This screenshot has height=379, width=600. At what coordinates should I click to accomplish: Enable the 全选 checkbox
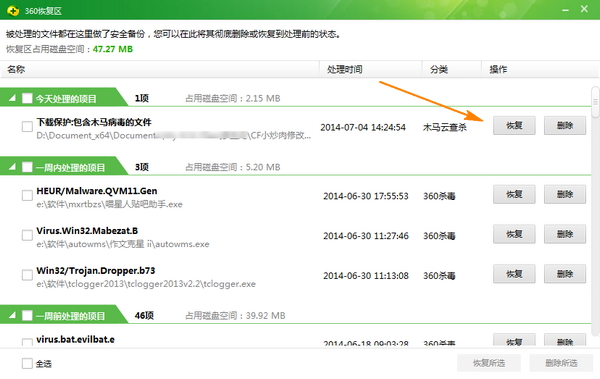click(27, 363)
